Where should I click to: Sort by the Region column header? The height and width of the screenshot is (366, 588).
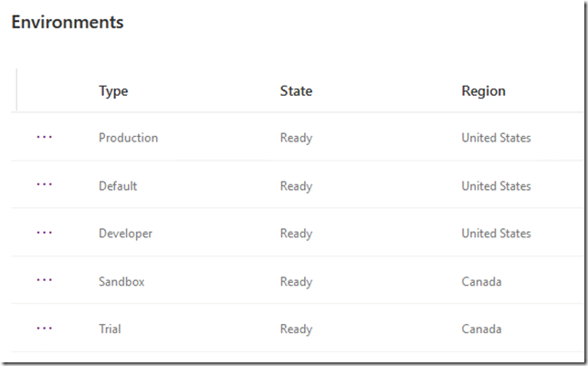point(483,91)
